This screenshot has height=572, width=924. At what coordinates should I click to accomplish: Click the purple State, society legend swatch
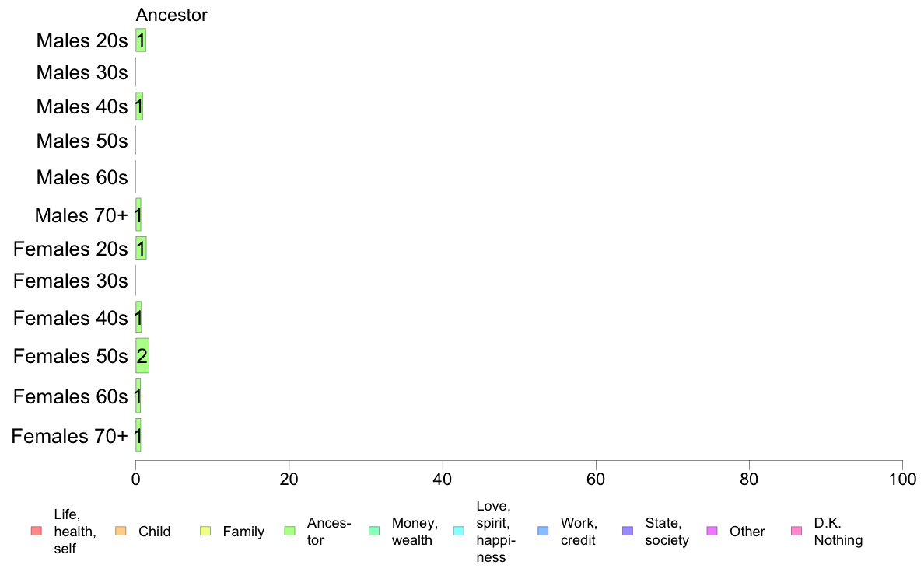pyautogui.click(x=628, y=532)
